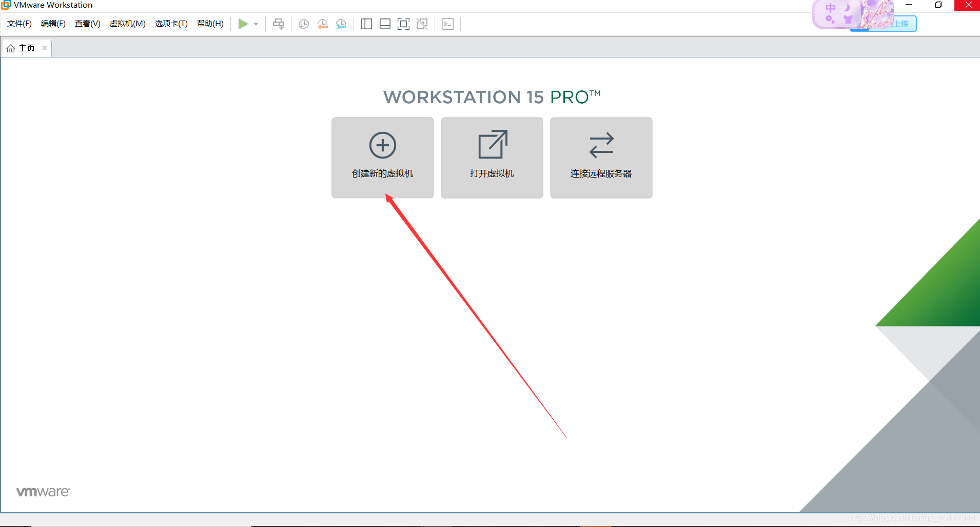Image resolution: width=980 pixels, height=527 pixels.
Task: Click the 上传 upload button
Action: point(900,24)
